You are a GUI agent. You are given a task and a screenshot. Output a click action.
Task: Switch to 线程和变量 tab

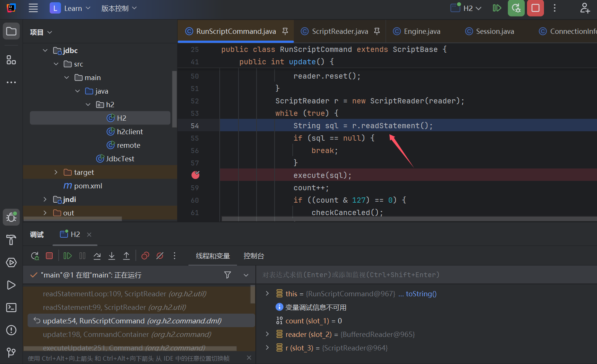point(213,256)
